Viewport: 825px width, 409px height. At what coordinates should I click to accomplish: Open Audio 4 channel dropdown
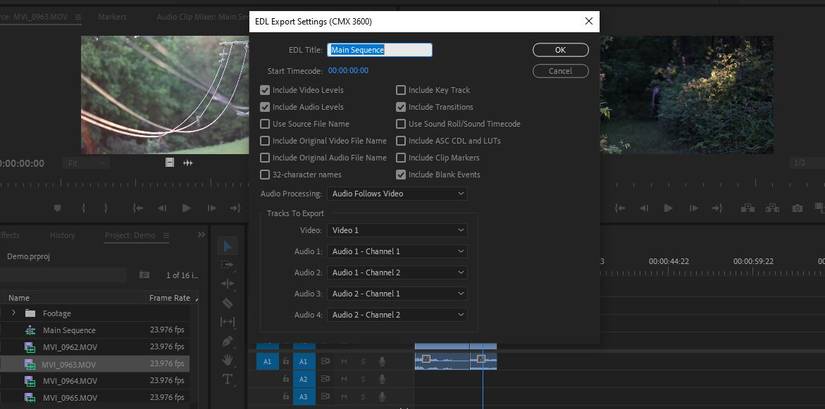(397, 315)
